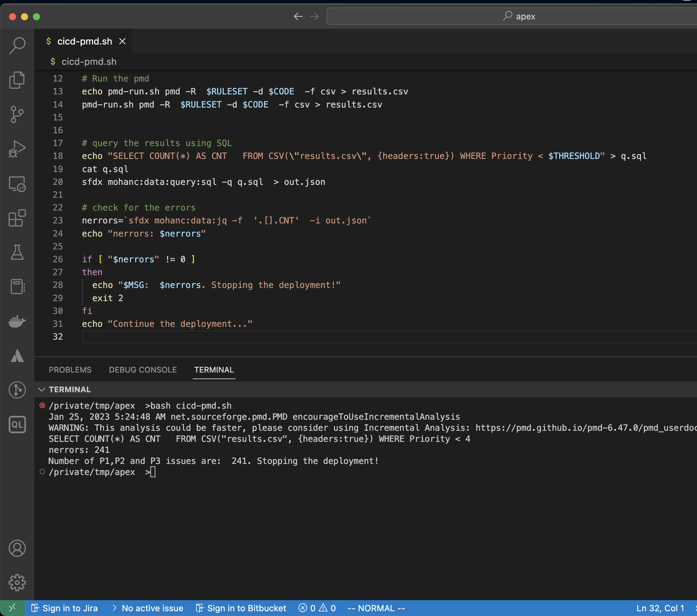Click the errors and warnings count
This screenshot has height=616, width=697.
tap(317, 608)
